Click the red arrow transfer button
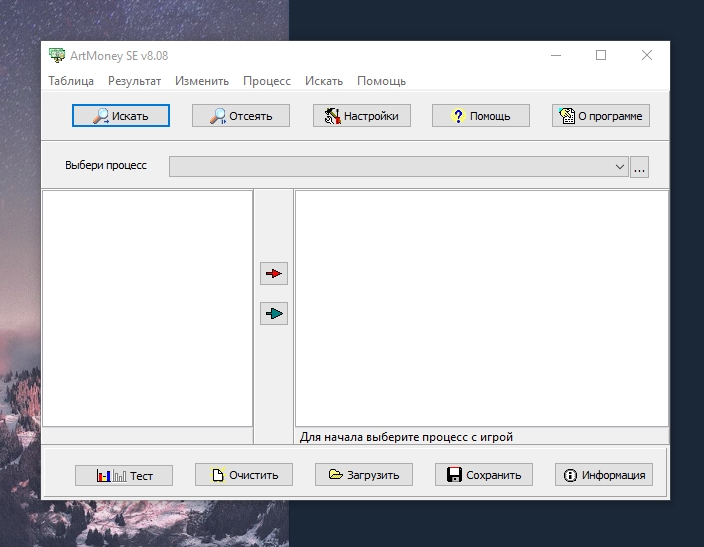 [274, 274]
